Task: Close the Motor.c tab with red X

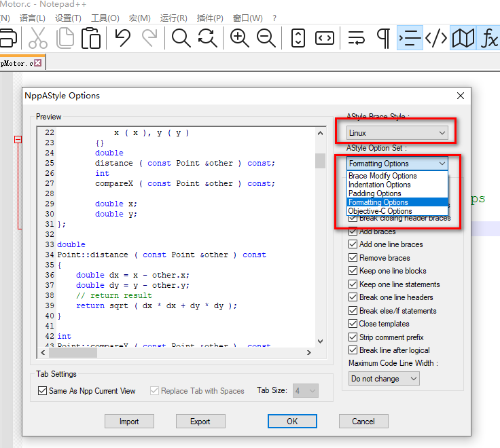Action: pos(37,62)
